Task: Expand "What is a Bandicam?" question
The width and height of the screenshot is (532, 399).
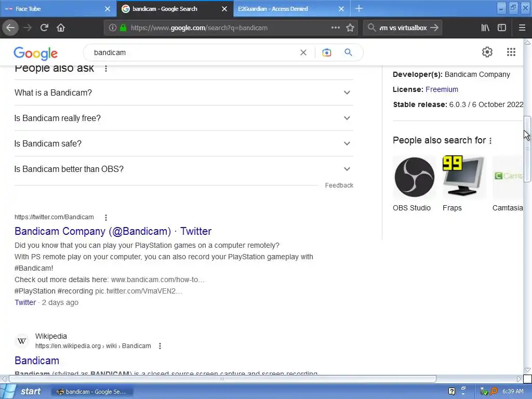Action: coord(184,92)
